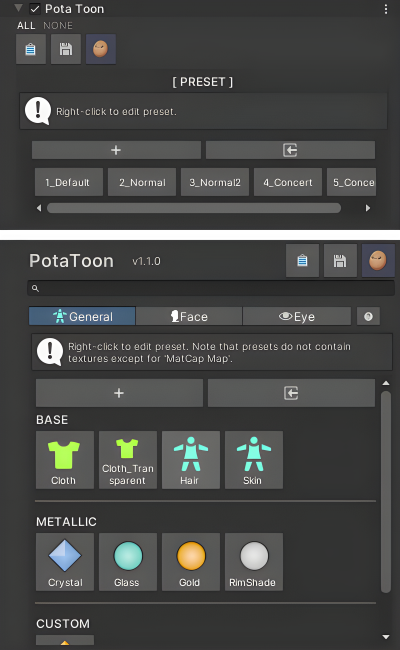Collapse the Pota Toon component foldout
400x650 pixels.
(x=18, y=8)
